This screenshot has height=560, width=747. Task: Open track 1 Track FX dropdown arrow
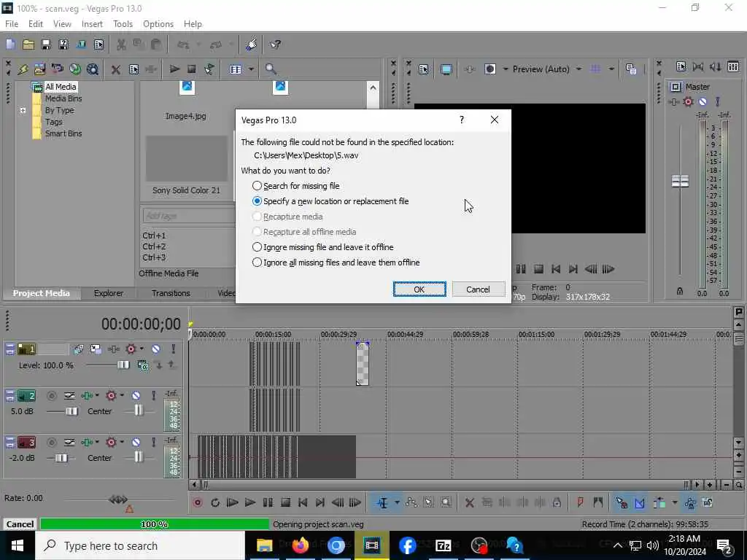[x=142, y=349]
